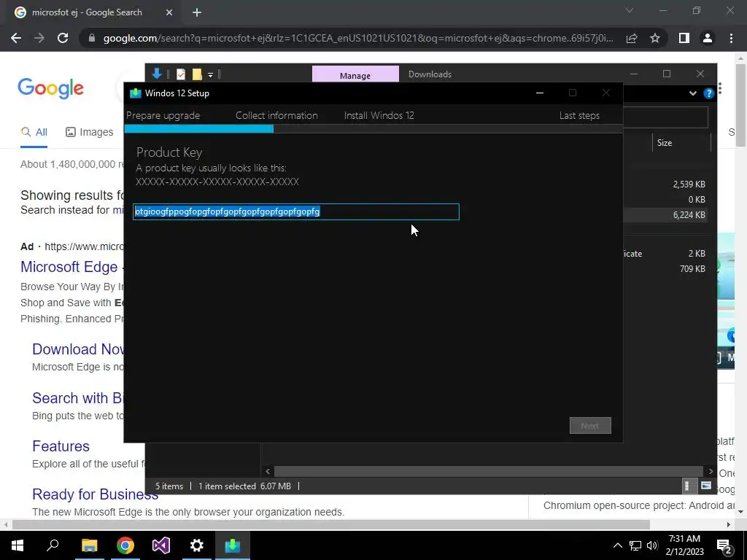747x560 pixels.
Task: Click the Size column header in Explorer
Action: 681,143
